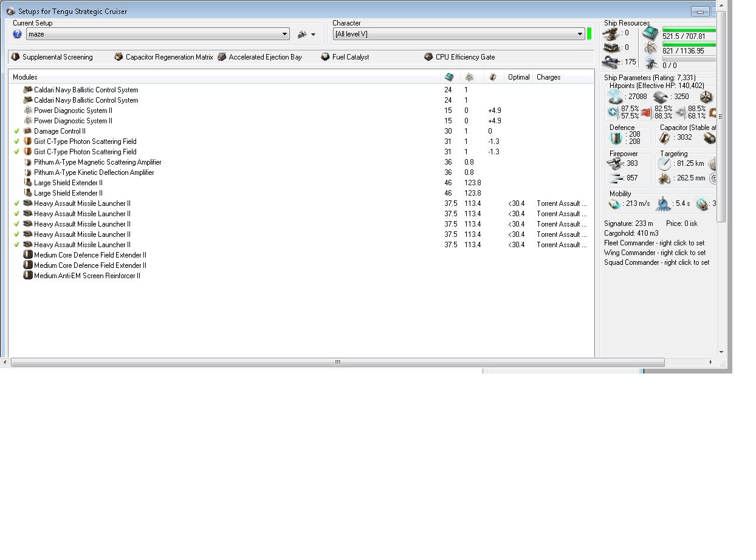
Task: Click the powergrid icon beside 821 / 1136.95
Action: (650, 47)
